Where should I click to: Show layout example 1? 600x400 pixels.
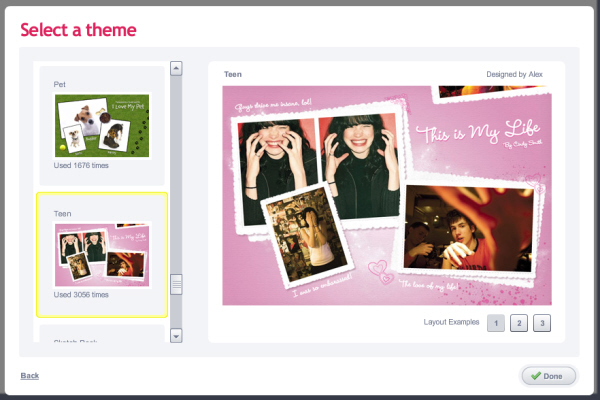click(x=496, y=323)
